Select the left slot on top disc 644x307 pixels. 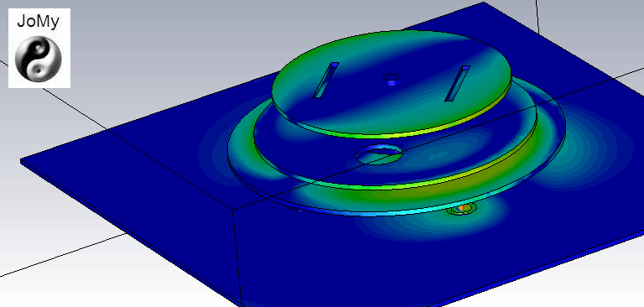tap(325, 81)
